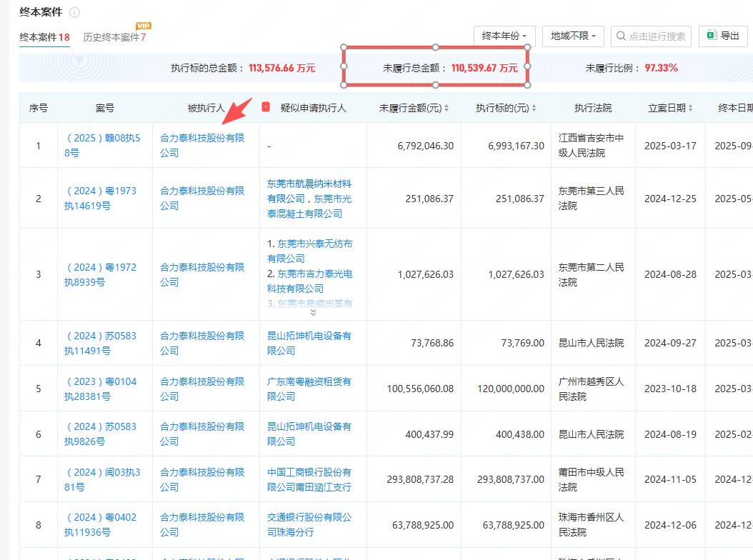Click court 广州市越秀区人民法院
Screen dimensions: 753x560
tap(591, 389)
